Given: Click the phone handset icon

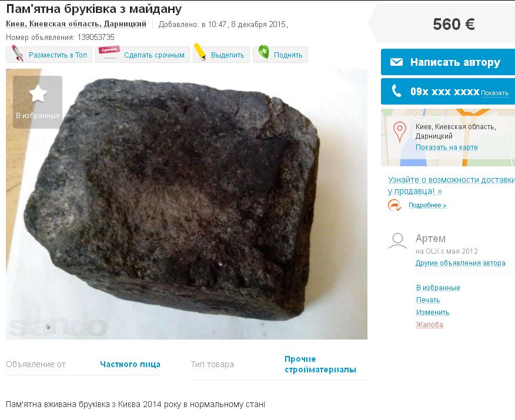Looking at the screenshot, I should 397,91.
